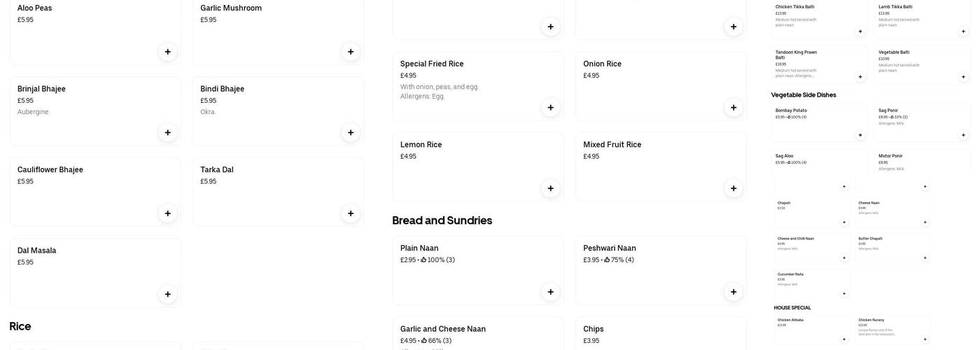Image resolution: width=980 pixels, height=350 pixels.
Task: Add Aloo Peas to the basket
Action: (167, 52)
